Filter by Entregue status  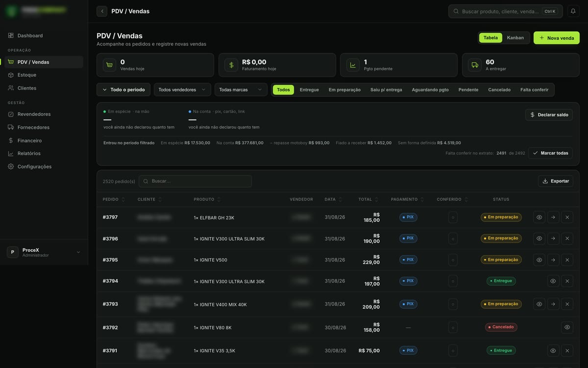(x=309, y=90)
